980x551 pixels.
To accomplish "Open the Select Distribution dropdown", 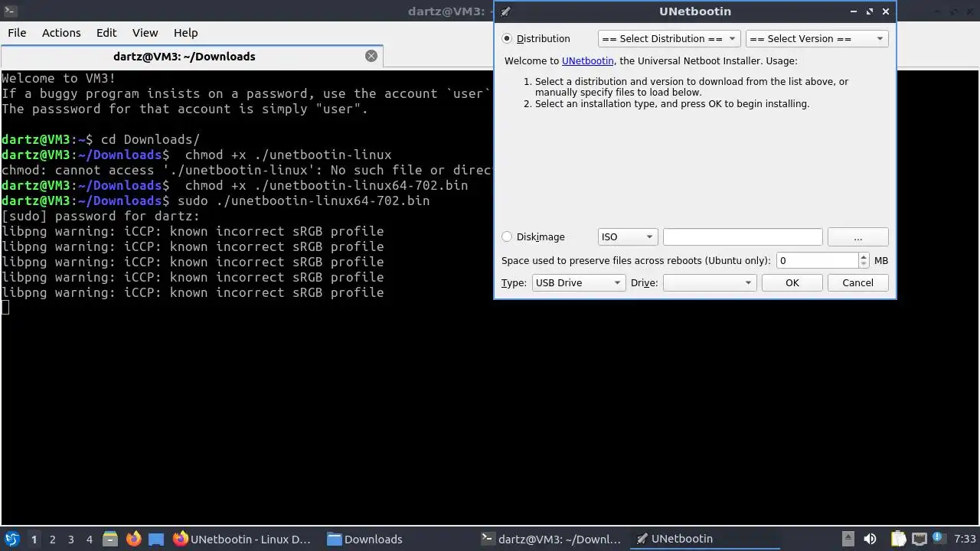I will tap(669, 38).
